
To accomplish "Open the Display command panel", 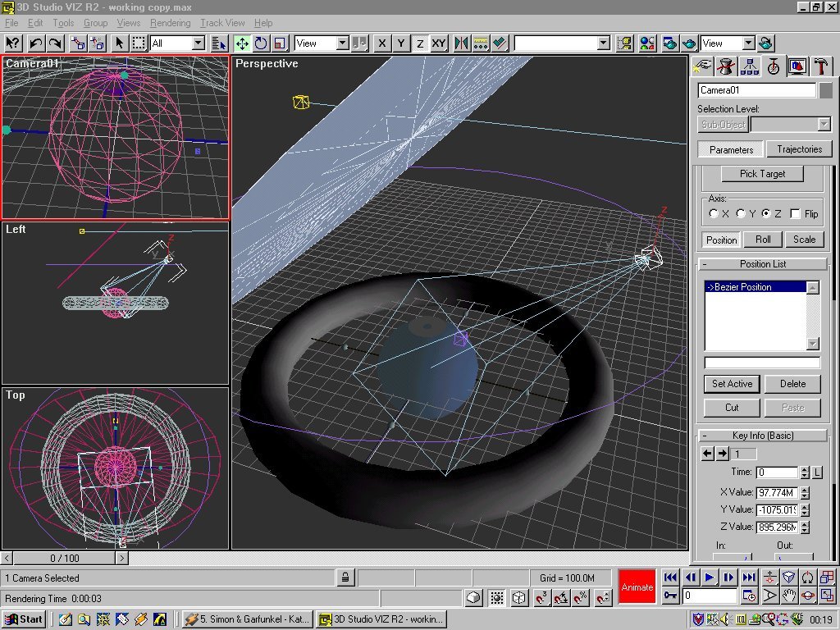I will [797, 66].
